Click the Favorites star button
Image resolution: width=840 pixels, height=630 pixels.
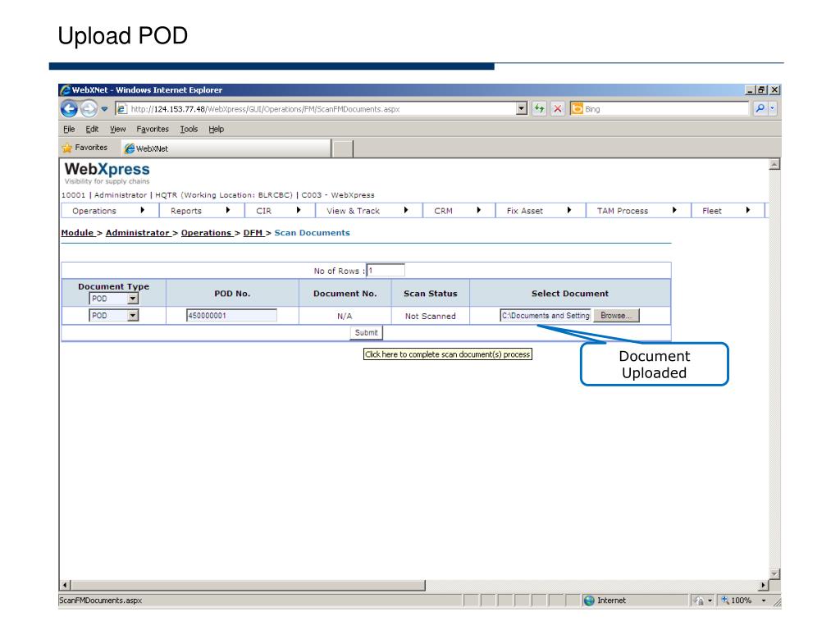(84, 148)
